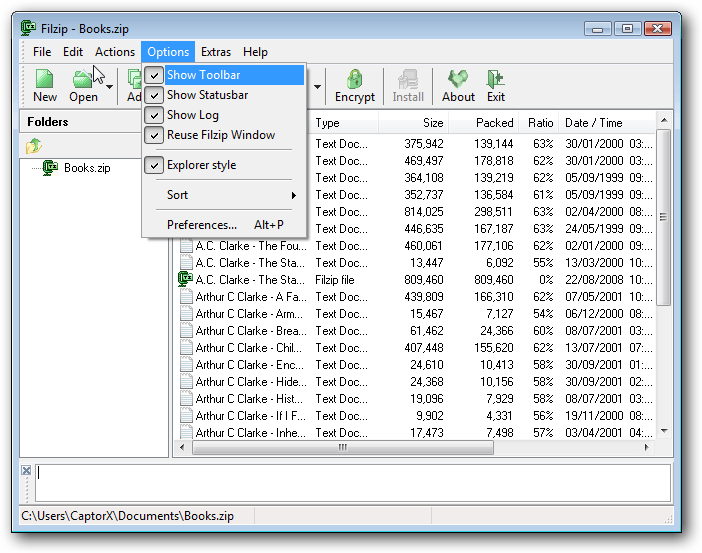Image resolution: width=702 pixels, height=553 pixels.
Task: Sort by the Ratio column header
Action: point(539,123)
